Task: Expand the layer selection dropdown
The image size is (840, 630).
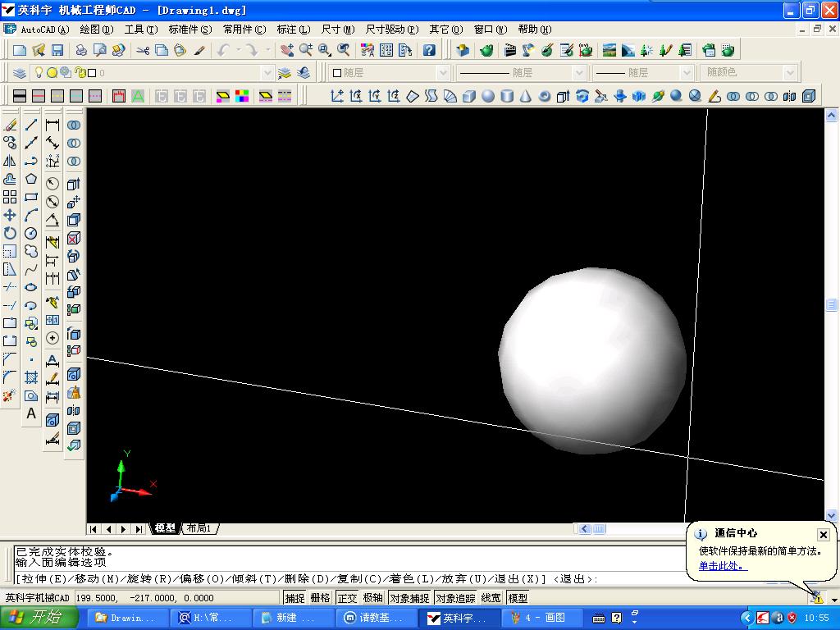Action: click(x=267, y=73)
